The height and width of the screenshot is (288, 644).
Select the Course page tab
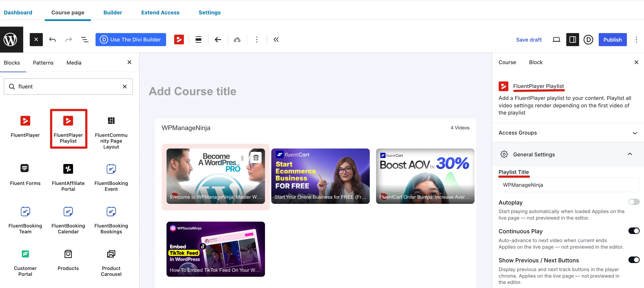(68, 12)
